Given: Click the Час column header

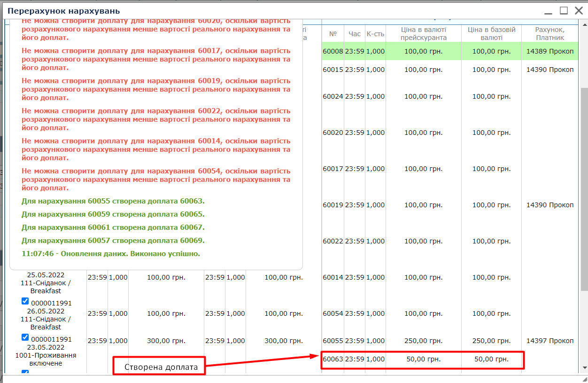Looking at the screenshot, I should [x=355, y=34].
